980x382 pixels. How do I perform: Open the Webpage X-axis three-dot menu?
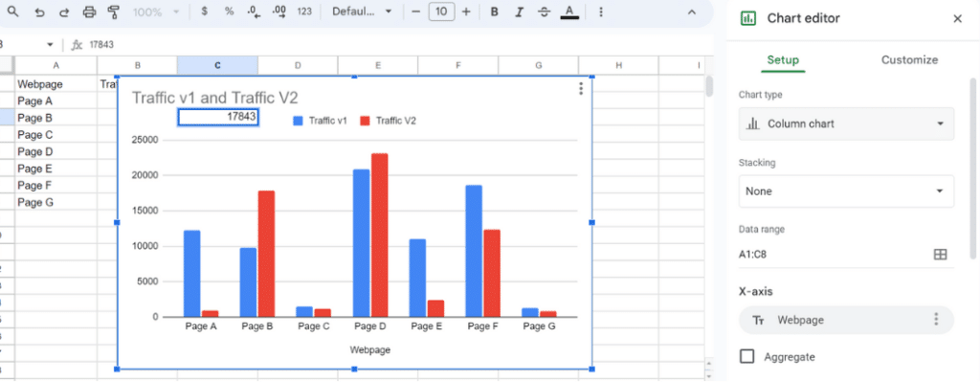(936, 320)
